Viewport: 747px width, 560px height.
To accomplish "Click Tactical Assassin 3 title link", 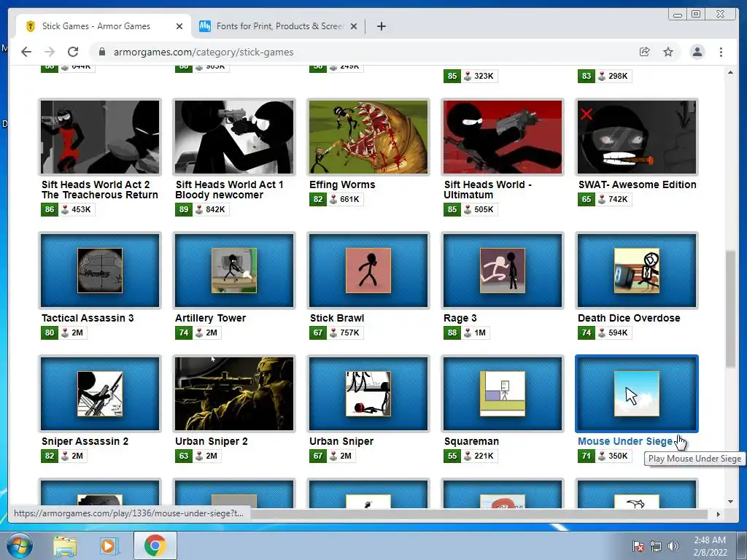I will 88,318.
